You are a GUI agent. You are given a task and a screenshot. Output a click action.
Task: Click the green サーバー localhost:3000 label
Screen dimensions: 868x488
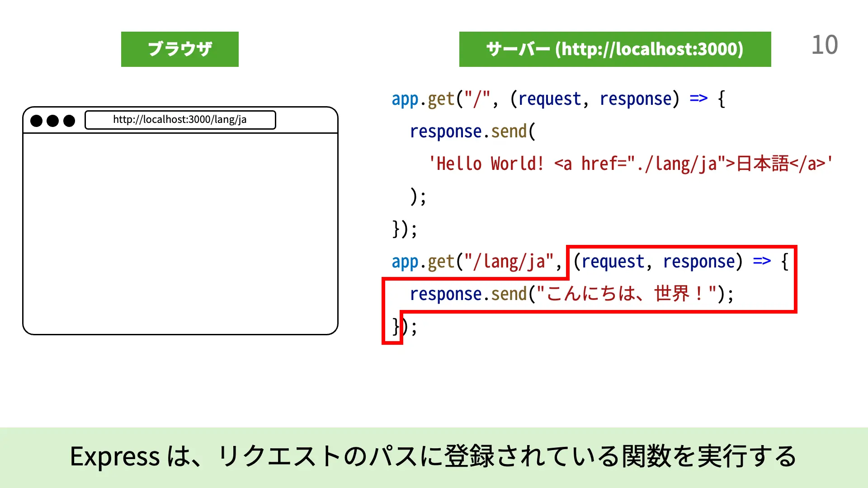(x=615, y=49)
